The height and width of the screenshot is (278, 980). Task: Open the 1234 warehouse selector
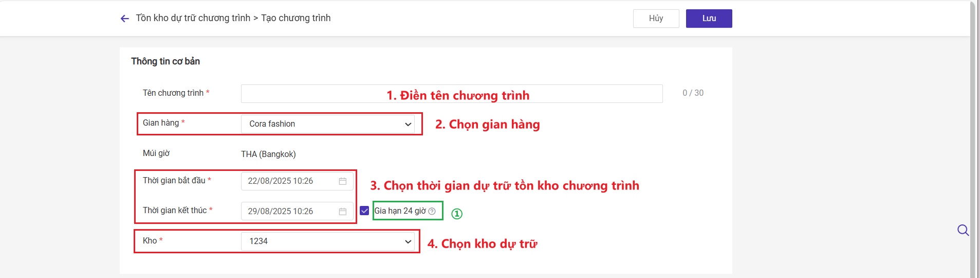[328, 241]
